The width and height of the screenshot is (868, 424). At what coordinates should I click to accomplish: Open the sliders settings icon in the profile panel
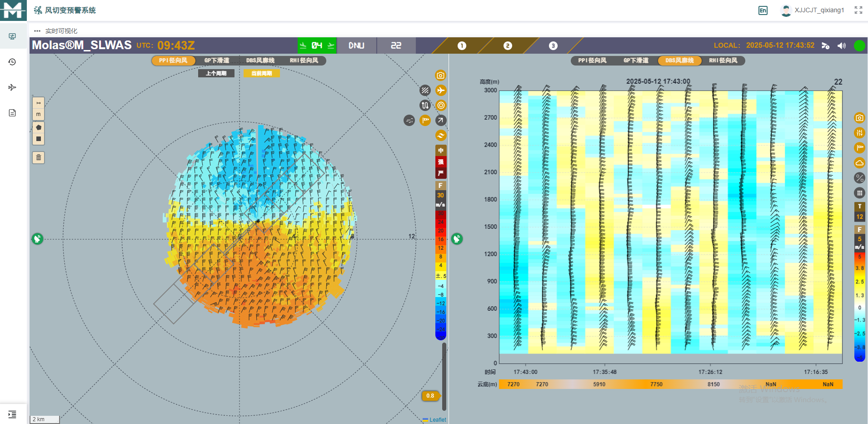pos(859,133)
